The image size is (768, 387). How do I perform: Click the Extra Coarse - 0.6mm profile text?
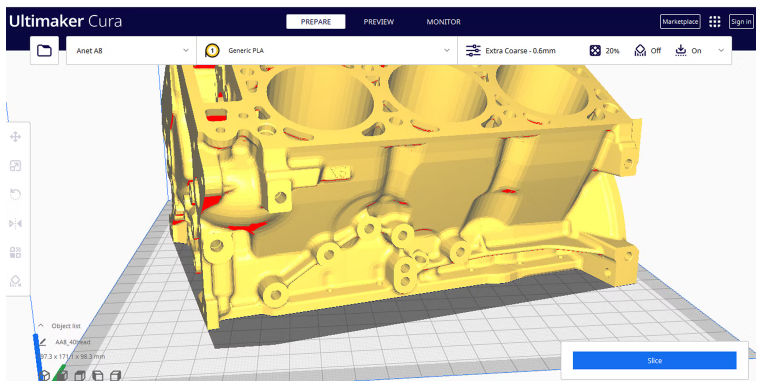520,50
